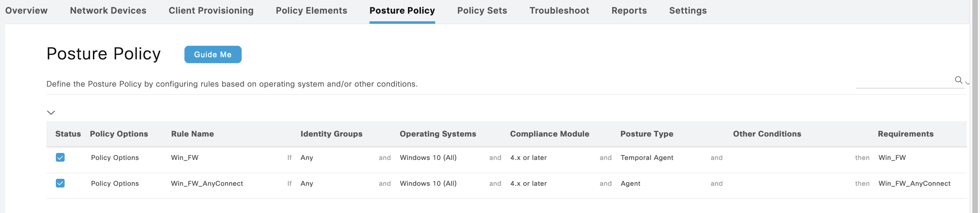Navigate to the Reports tab

pyautogui.click(x=629, y=10)
